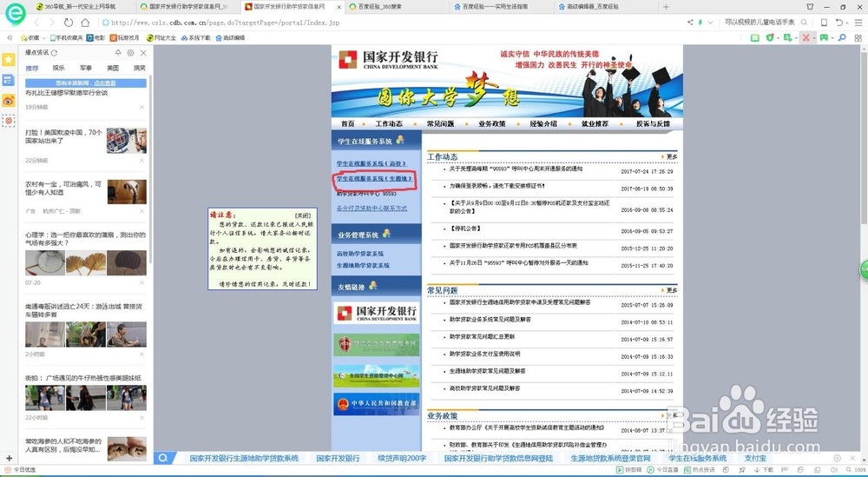
Task: Click the 100% zoom control in status bar
Action: (856, 470)
